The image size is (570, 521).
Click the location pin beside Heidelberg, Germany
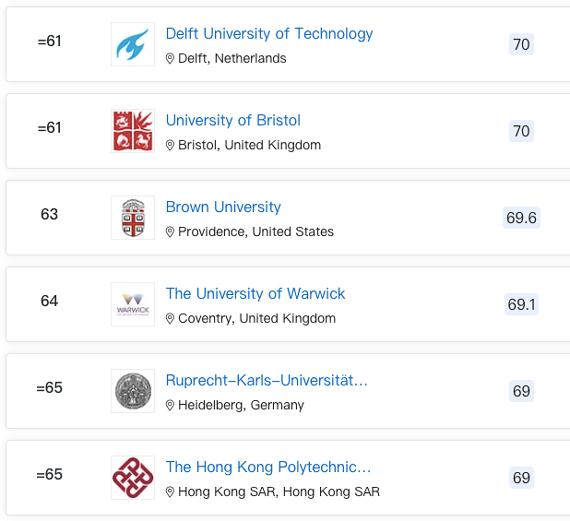(170, 405)
